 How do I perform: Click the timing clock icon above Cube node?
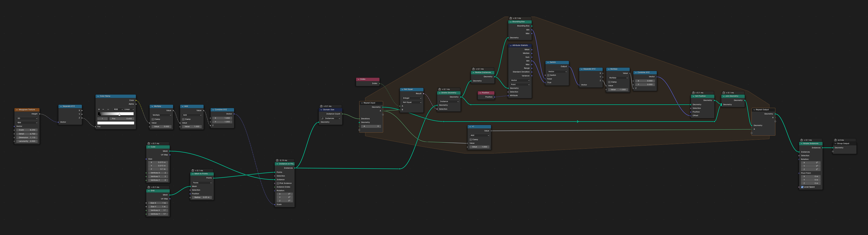coord(149,143)
